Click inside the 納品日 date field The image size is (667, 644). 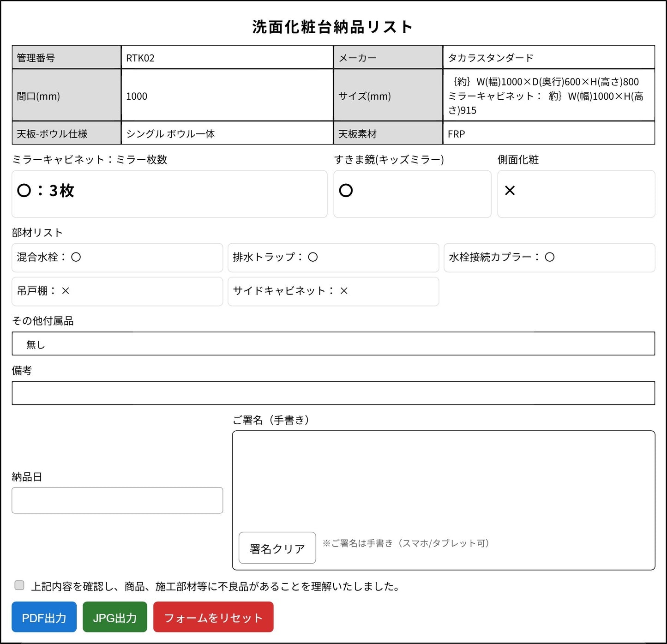click(117, 500)
